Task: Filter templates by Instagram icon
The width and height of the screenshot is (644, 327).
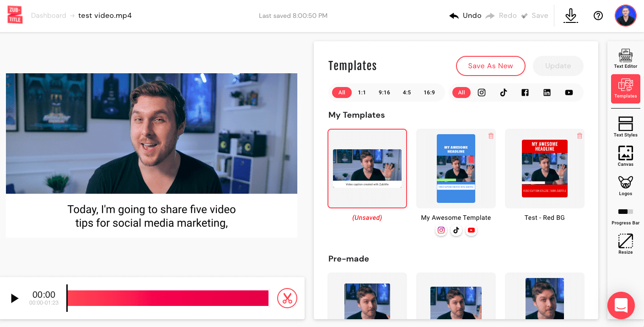Action: coord(482,93)
